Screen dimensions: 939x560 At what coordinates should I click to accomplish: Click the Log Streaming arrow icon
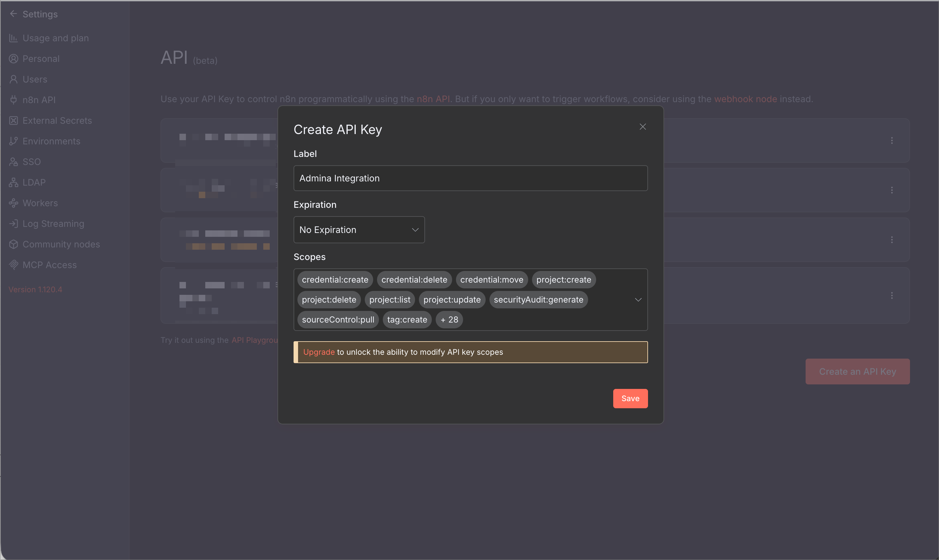click(x=14, y=224)
